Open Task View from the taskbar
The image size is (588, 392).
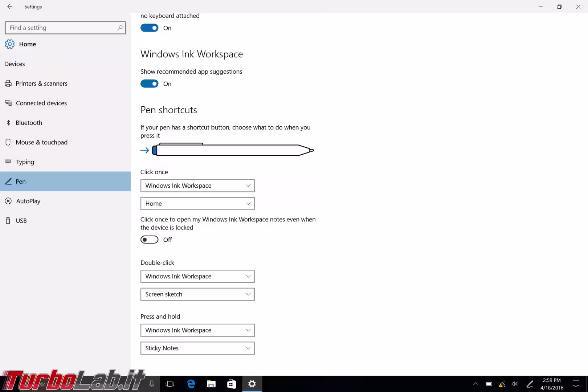(170, 384)
